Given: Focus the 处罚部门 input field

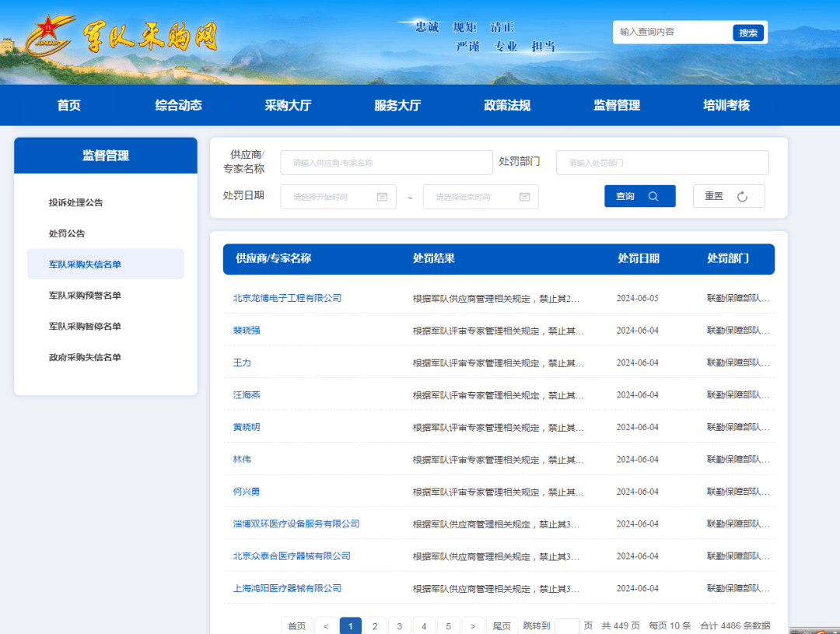Looking at the screenshot, I should pos(662,163).
